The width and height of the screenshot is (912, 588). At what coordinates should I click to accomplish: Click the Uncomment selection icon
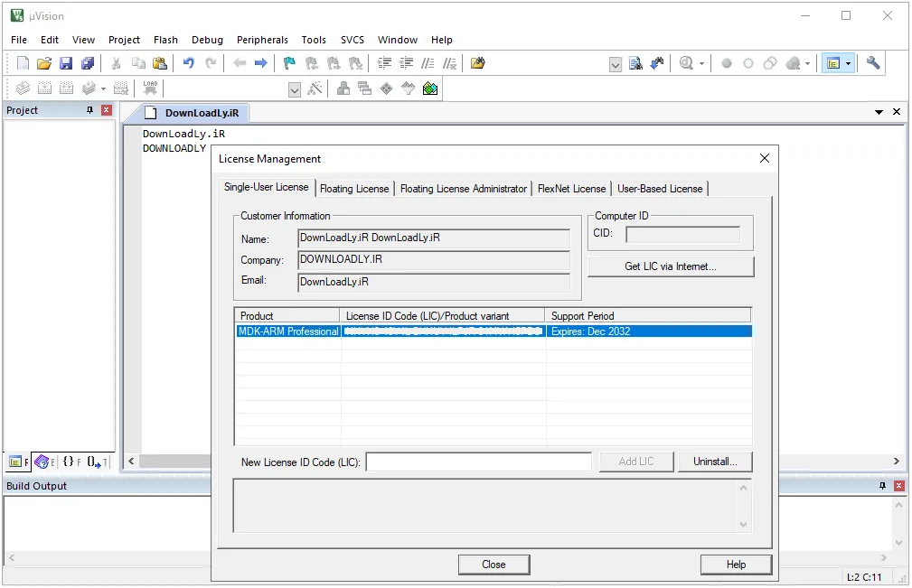(449, 63)
